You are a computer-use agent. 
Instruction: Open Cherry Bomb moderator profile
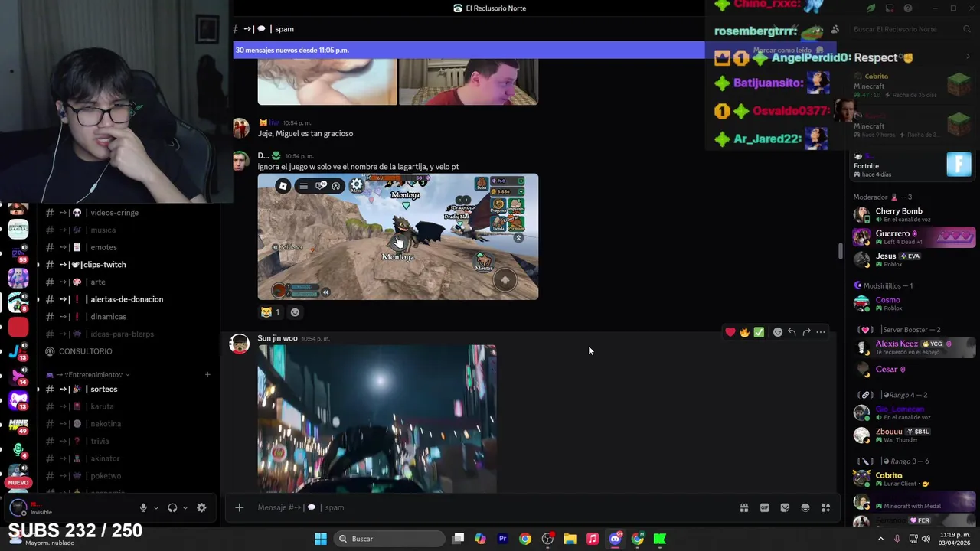913,214
